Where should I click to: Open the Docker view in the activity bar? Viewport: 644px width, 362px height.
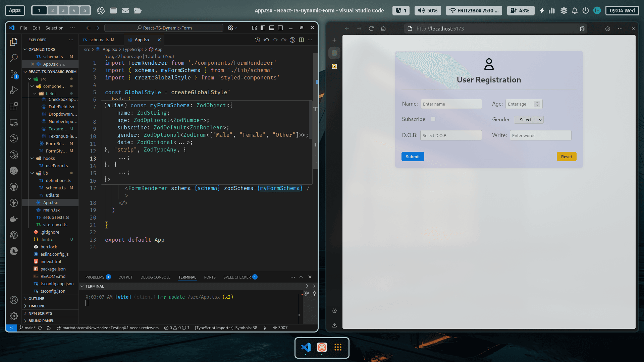point(14,219)
